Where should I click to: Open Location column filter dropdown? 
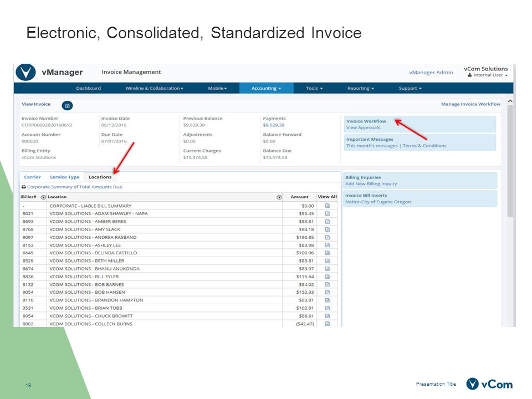[x=279, y=197]
